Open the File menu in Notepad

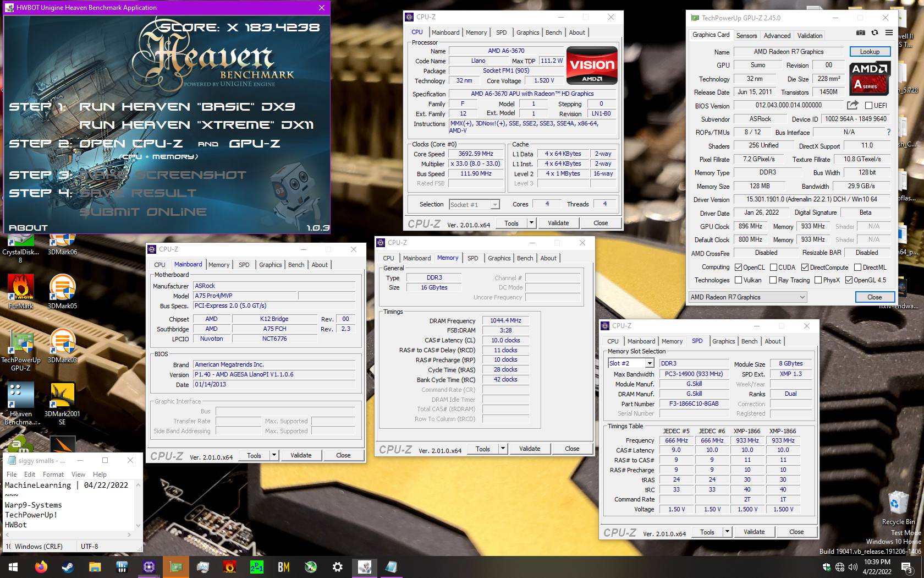tap(12, 474)
